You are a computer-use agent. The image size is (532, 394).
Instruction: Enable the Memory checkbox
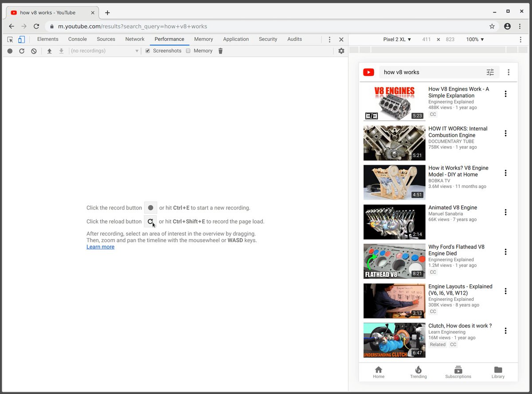click(x=188, y=51)
